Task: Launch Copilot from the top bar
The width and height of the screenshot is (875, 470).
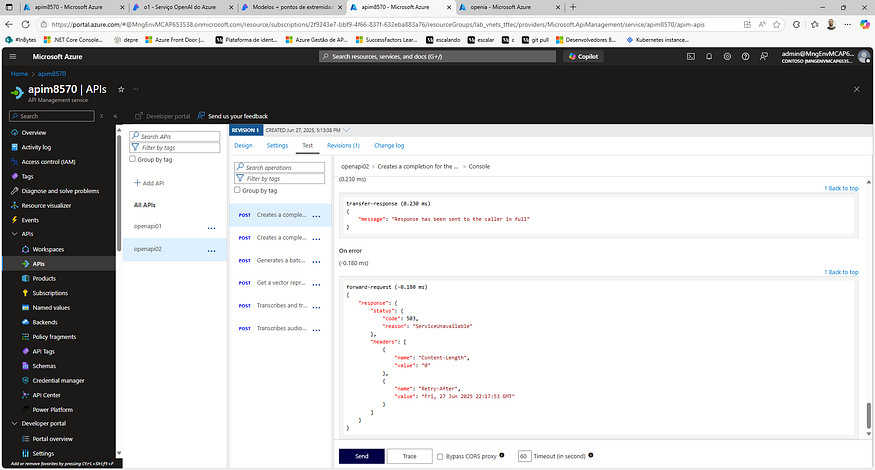Action: tap(583, 56)
